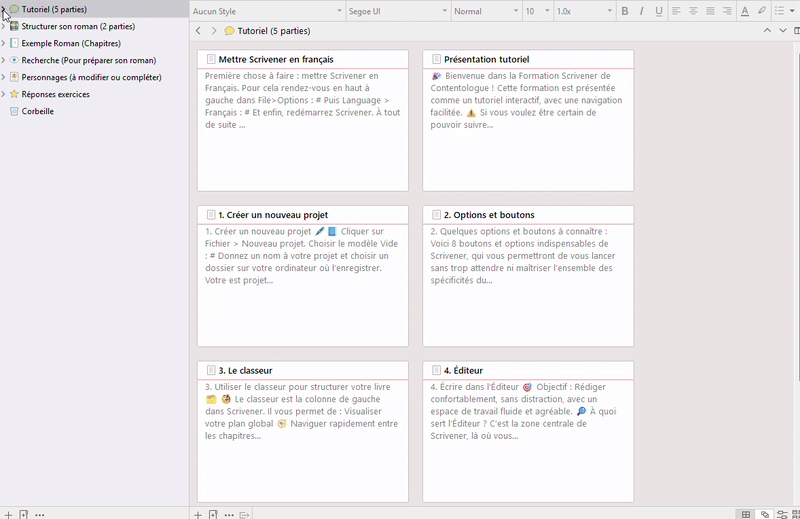Click the corkboard auto-load selection arrow icon
The height and width of the screenshot is (519, 800).
244,514
